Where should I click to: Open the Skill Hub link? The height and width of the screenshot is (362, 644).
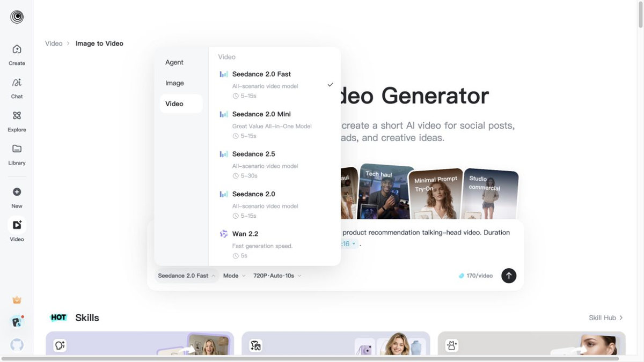pos(606,317)
